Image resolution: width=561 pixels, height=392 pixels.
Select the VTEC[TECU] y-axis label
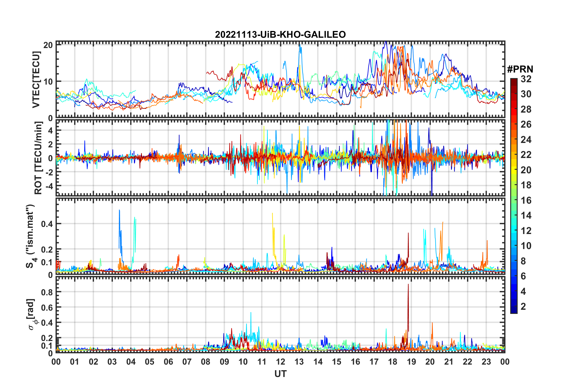click(36, 80)
